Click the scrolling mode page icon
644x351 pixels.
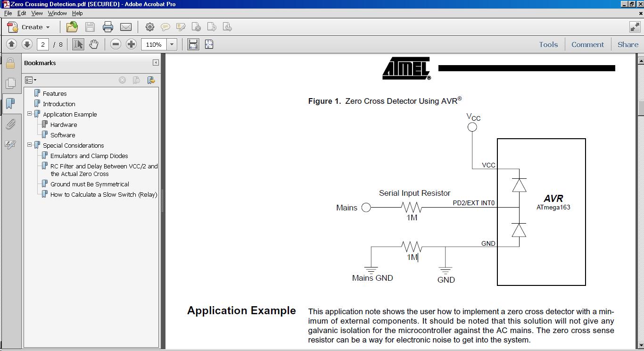[193, 44]
